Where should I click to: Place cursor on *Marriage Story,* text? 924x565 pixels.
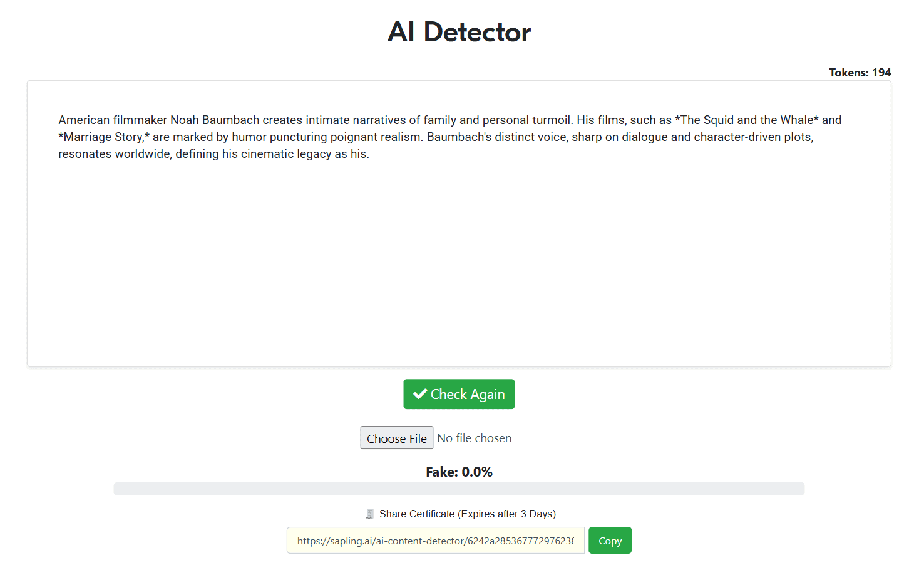coord(104,137)
